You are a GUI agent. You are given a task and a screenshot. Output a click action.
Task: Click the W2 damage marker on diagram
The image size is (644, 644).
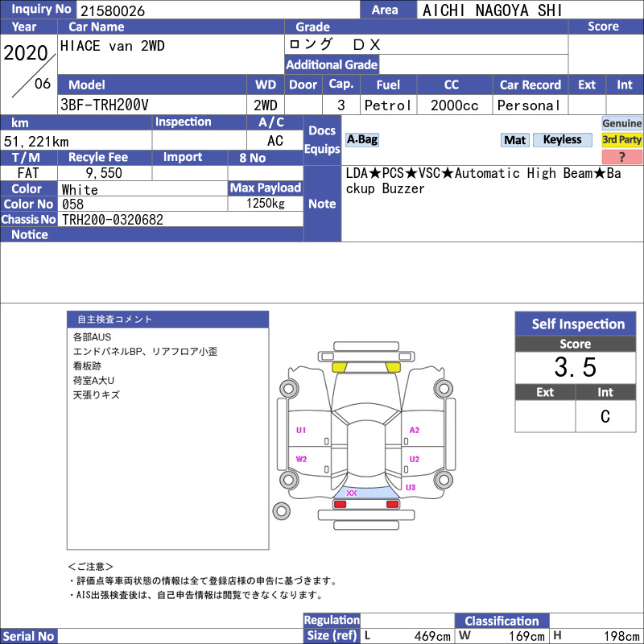pos(301,459)
